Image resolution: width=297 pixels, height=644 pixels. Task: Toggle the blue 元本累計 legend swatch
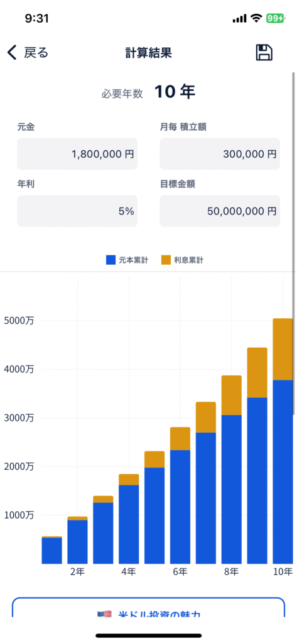coord(111,260)
